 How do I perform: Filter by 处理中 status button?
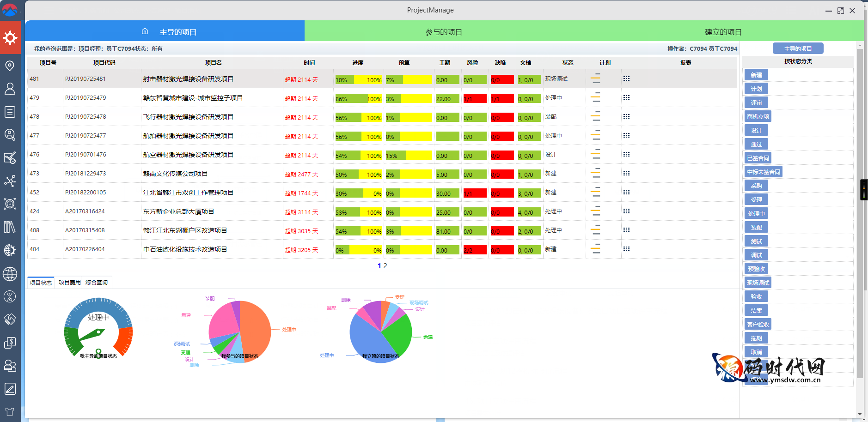(x=756, y=213)
